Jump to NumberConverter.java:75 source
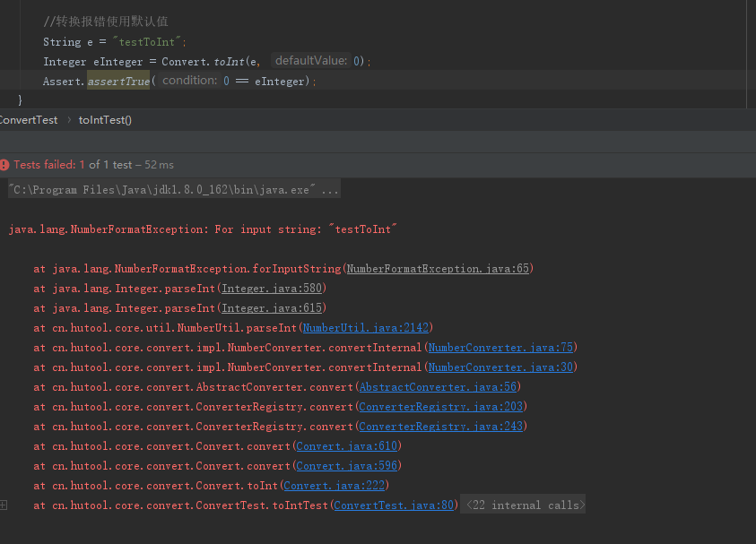This screenshot has height=544, width=756. click(500, 348)
